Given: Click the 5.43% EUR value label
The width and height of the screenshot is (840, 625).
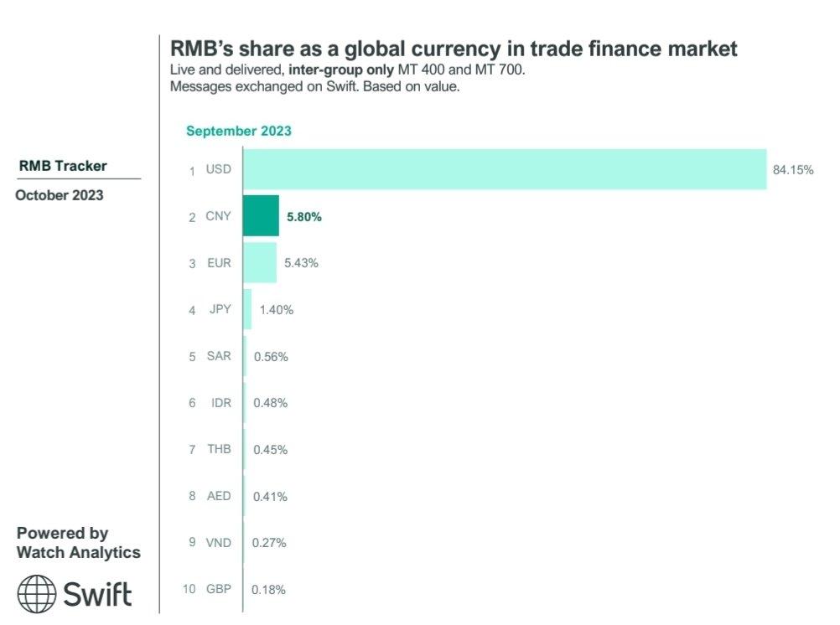Looking at the screenshot, I should coord(302,263).
